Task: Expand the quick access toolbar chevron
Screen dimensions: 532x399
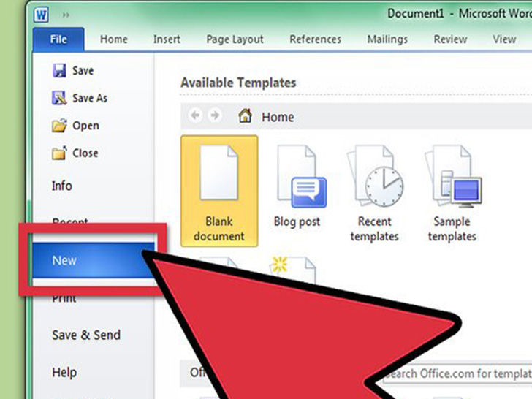Action: tap(66, 15)
